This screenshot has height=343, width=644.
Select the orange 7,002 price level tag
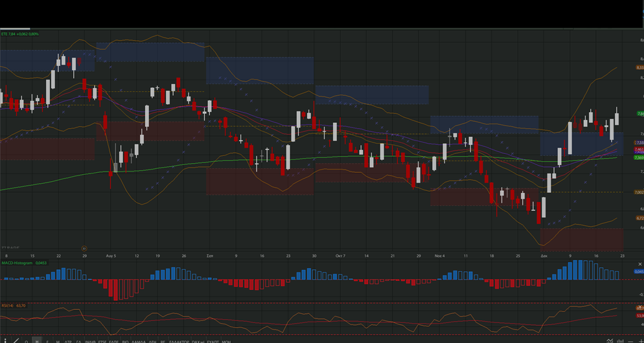point(639,192)
